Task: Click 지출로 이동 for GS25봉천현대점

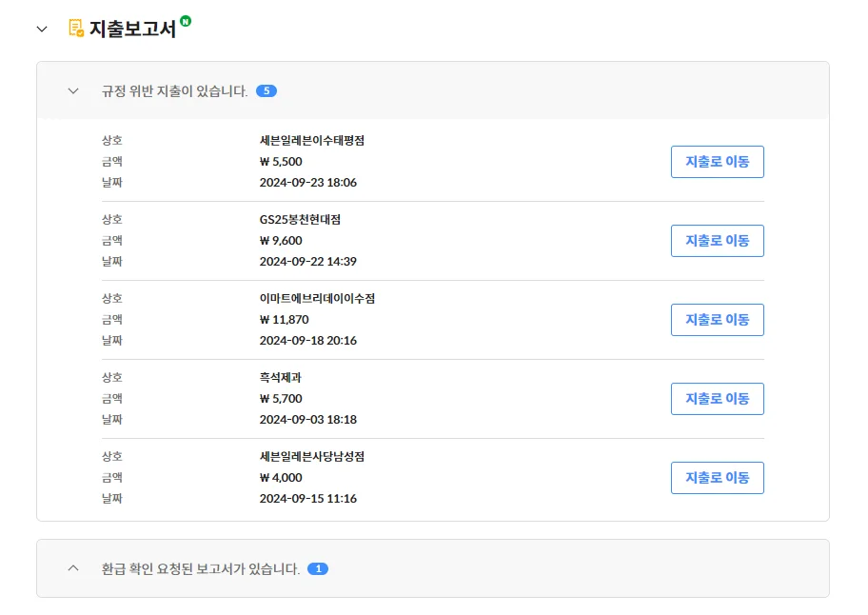Action: pos(717,241)
